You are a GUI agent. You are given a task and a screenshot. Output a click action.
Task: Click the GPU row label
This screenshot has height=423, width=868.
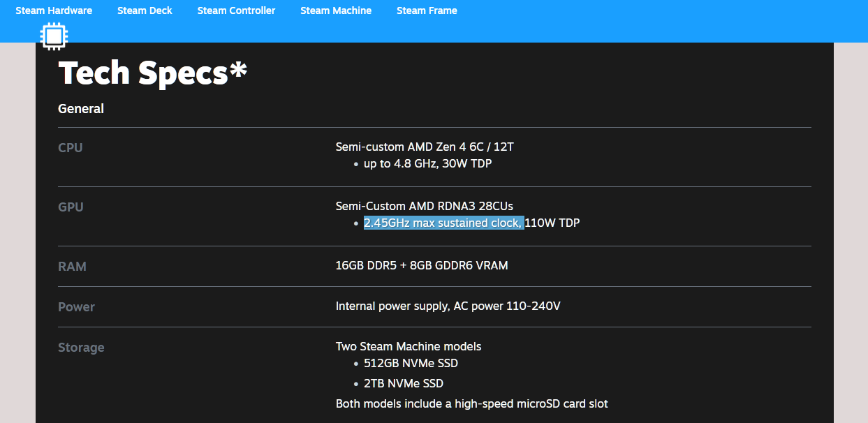tap(71, 207)
